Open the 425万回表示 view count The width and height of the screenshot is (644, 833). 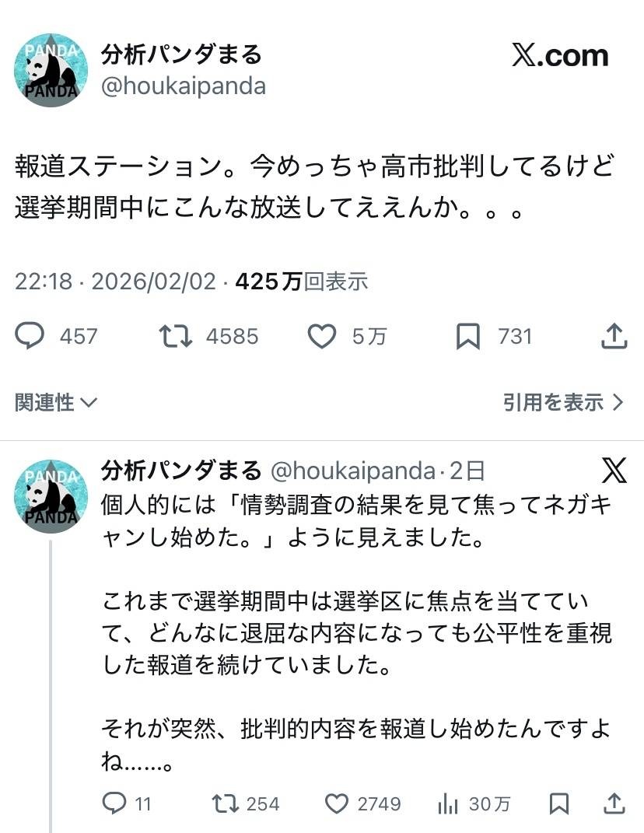pyautogui.click(x=301, y=282)
